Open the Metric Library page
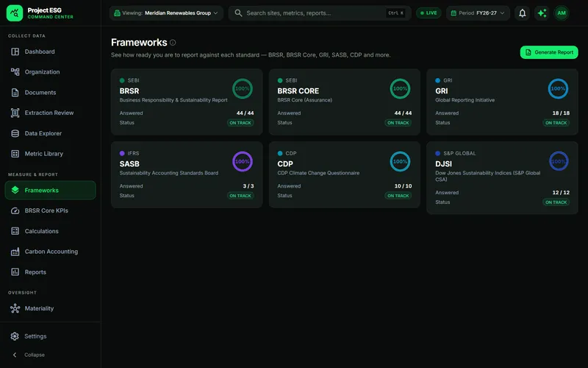588x368 pixels. click(50, 154)
